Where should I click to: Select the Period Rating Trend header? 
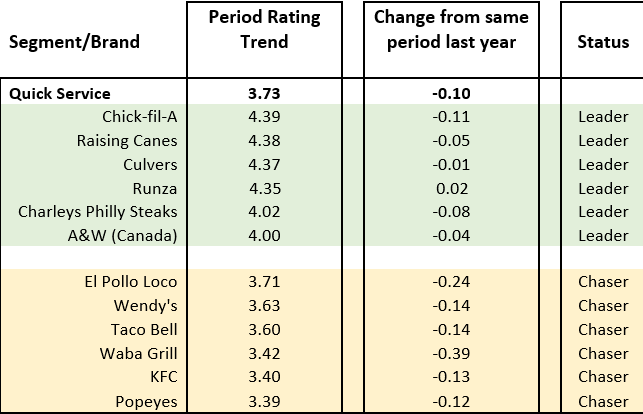click(x=265, y=31)
